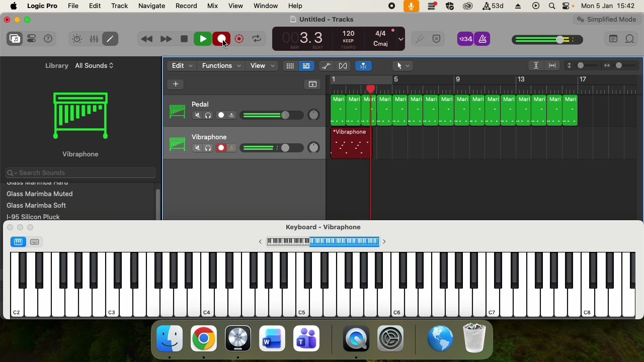Toggle the Catch Playhead button

[363, 66]
